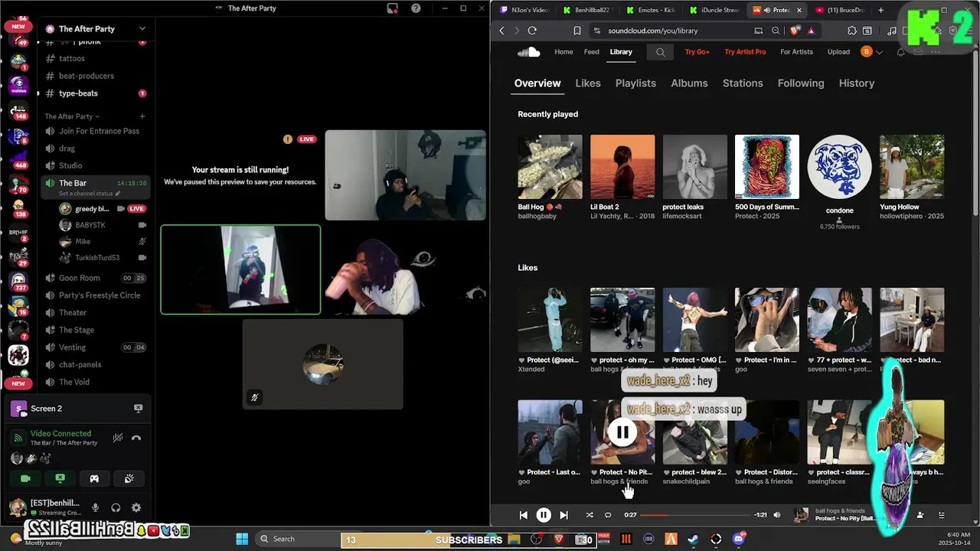Viewport: 980px width, 551px height.
Task: Stop Discord screen sharing (green button)
Action: pos(60,478)
